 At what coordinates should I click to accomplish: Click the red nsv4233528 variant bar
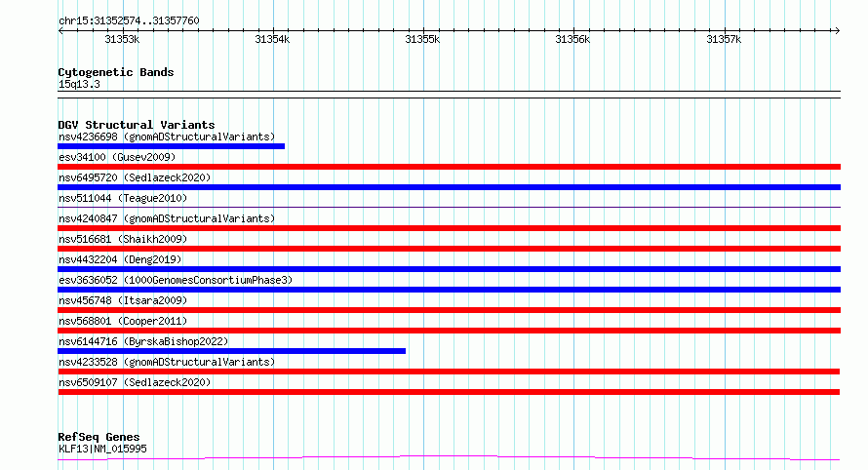tap(449, 372)
